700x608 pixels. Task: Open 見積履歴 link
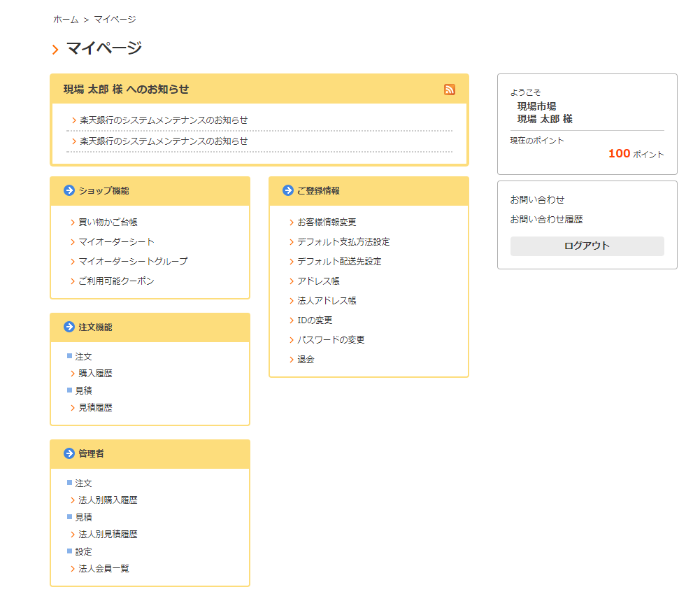coord(95,408)
